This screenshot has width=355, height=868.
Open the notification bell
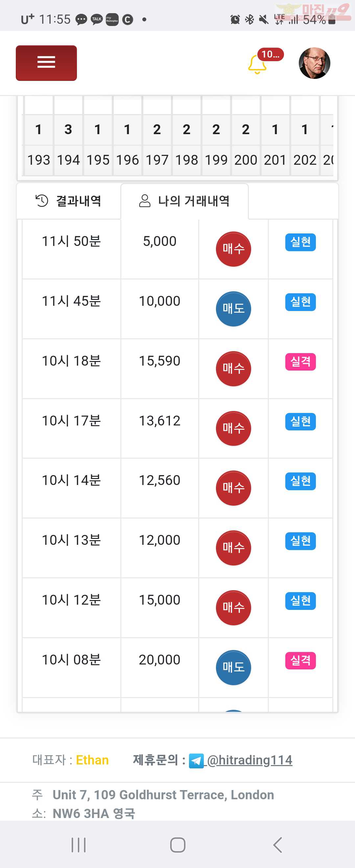pos(257,64)
